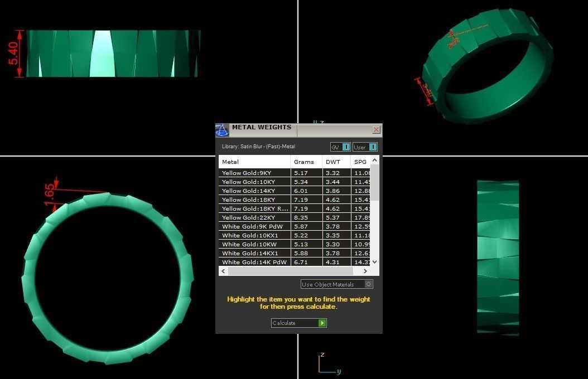588x379 pixels.
Task: Click grams value 5.17
Action: [301, 173]
